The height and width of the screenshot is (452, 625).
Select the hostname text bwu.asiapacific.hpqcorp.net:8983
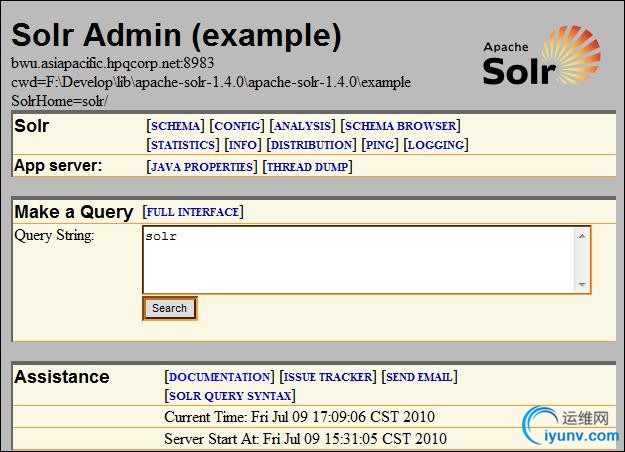(112, 63)
